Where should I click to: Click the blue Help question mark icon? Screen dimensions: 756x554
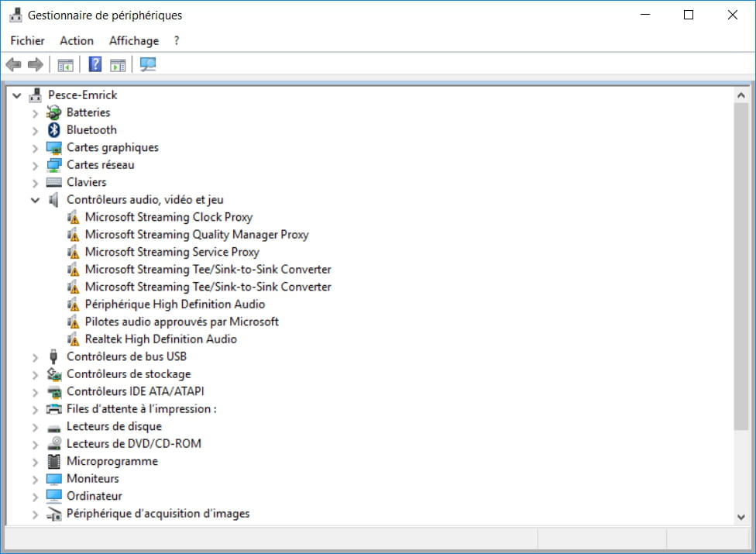tap(95, 64)
